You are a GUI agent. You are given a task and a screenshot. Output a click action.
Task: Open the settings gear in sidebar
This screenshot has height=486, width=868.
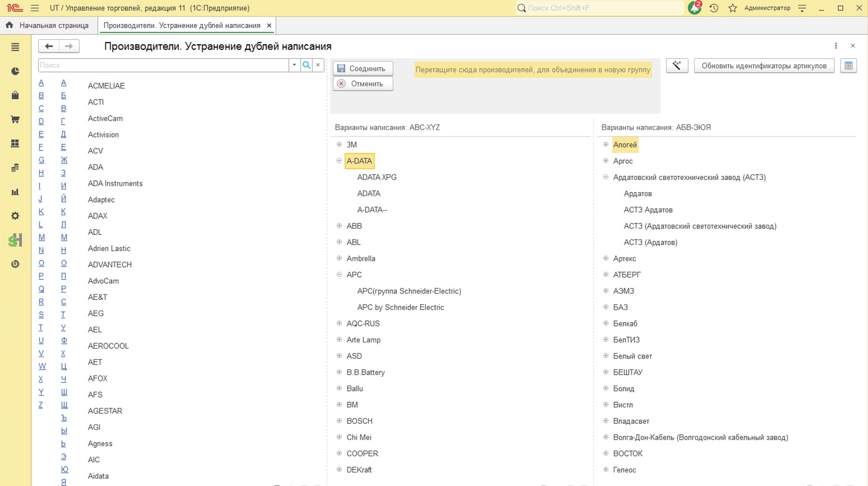(15, 216)
